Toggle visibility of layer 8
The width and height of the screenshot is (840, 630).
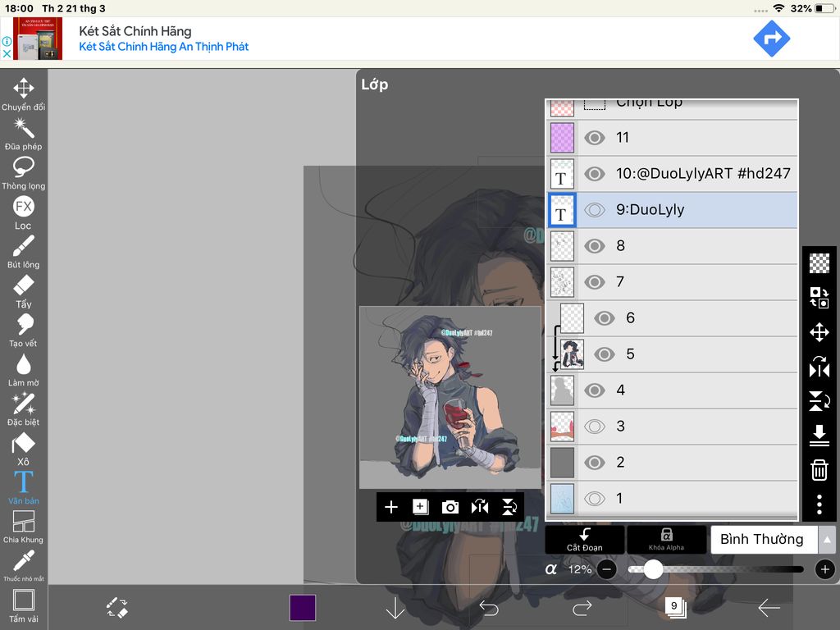click(x=595, y=246)
